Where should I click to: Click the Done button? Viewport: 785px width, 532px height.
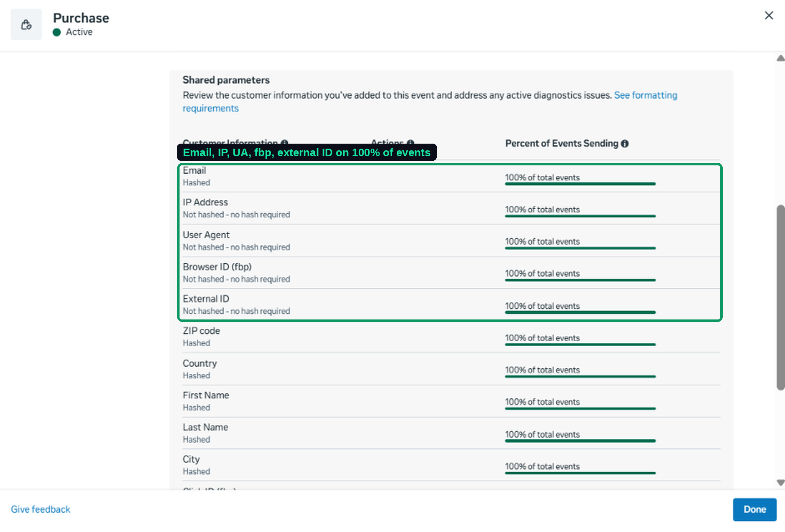(755, 509)
